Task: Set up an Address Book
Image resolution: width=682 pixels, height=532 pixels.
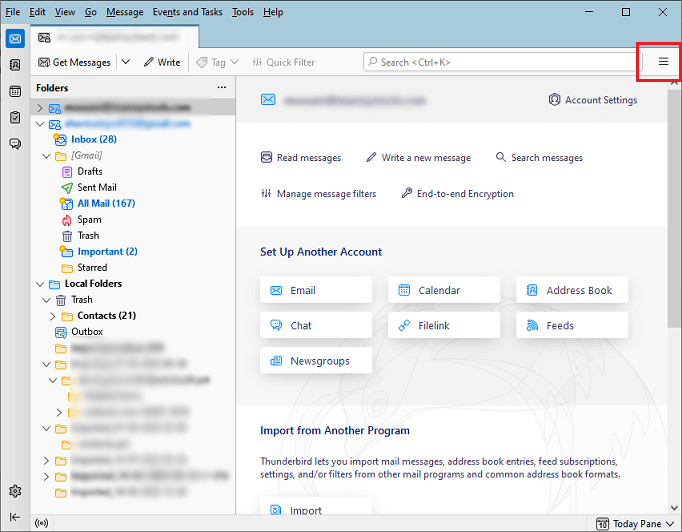Action: pyautogui.click(x=572, y=290)
